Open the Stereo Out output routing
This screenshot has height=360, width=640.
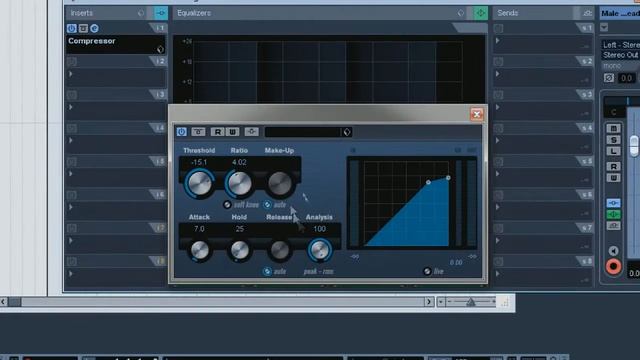(x=621, y=55)
